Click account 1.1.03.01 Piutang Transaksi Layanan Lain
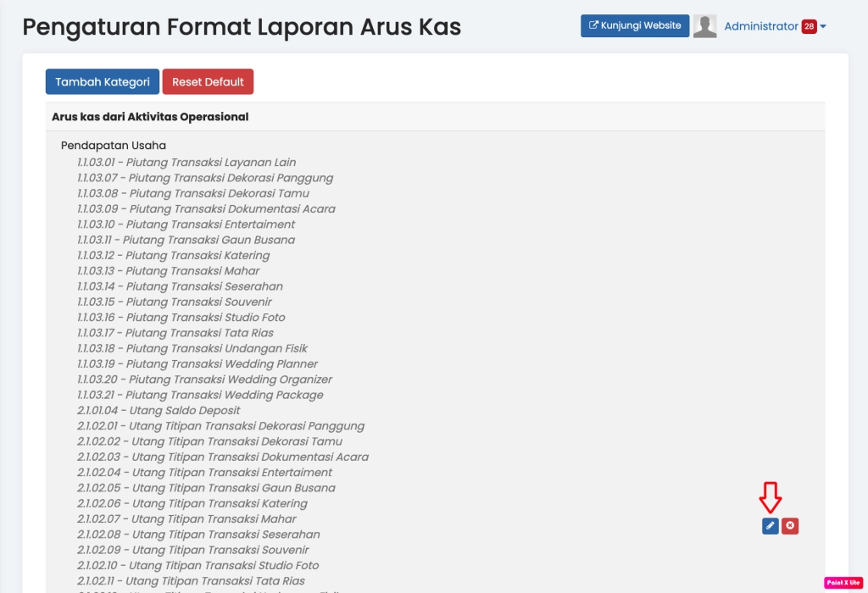The width and height of the screenshot is (868, 593). click(184, 162)
